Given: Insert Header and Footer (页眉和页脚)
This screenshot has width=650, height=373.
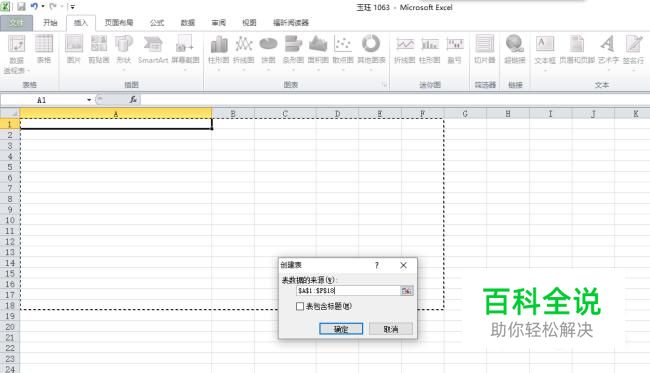Looking at the screenshot, I should [x=577, y=50].
